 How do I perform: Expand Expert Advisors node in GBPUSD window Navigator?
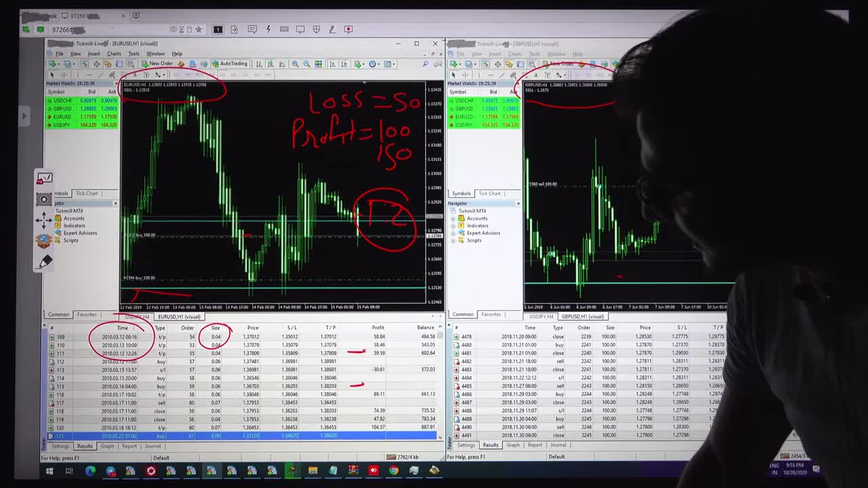(x=453, y=233)
